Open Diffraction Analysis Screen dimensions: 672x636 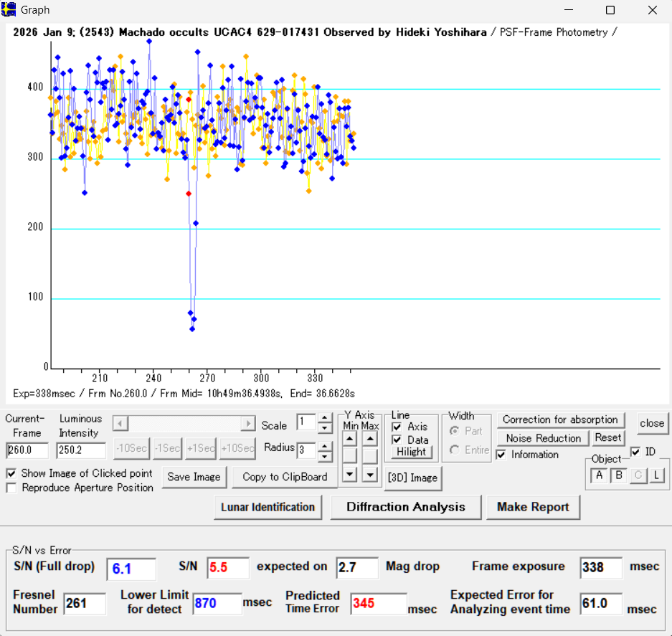click(405, 507)
